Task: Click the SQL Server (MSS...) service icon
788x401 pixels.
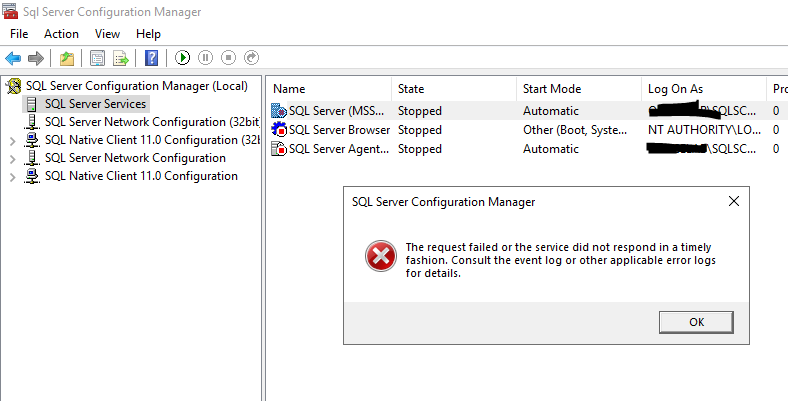Action: (279, 111)
